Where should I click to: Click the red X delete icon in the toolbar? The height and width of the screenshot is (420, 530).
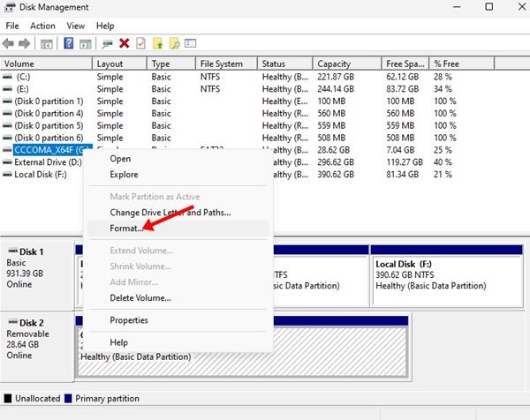point(125,42)
